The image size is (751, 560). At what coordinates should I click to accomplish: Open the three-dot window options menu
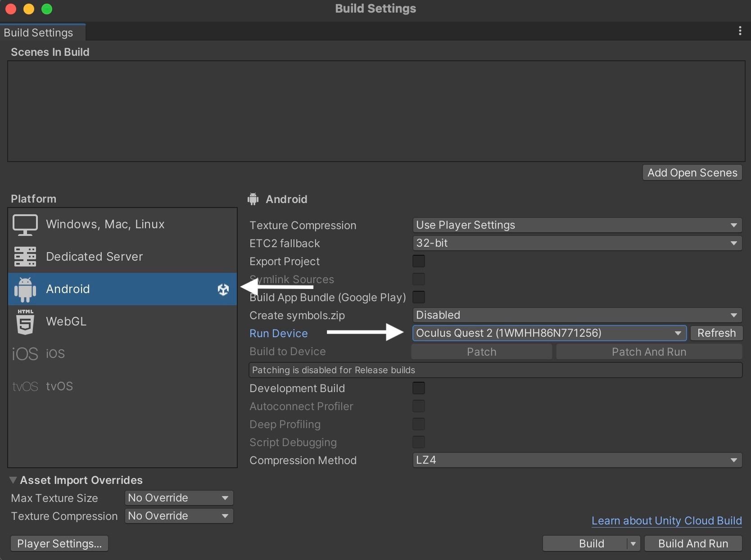[740, 31]
